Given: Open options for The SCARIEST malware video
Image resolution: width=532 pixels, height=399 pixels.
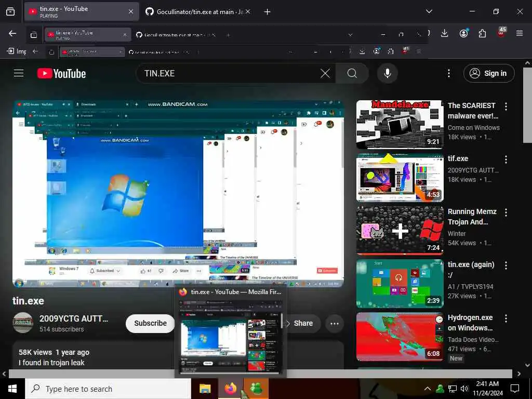Looking at the screenshot, I should (x=506, y=107).
